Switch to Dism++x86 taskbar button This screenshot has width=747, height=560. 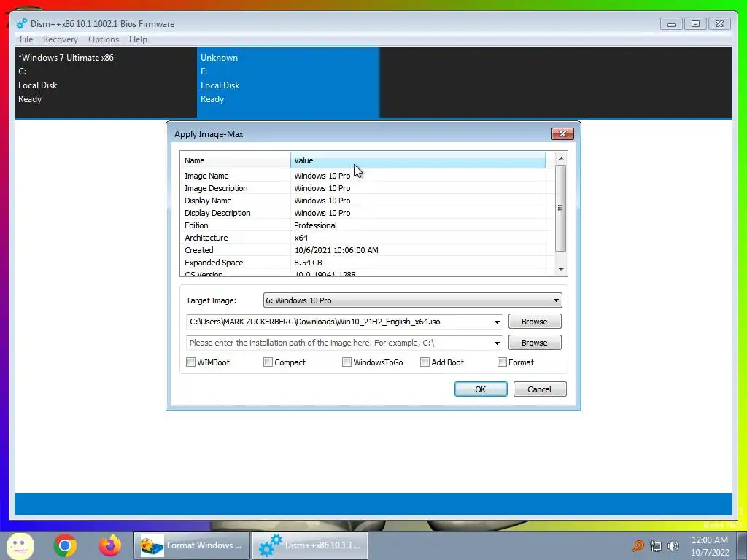(x=309, y=545)
